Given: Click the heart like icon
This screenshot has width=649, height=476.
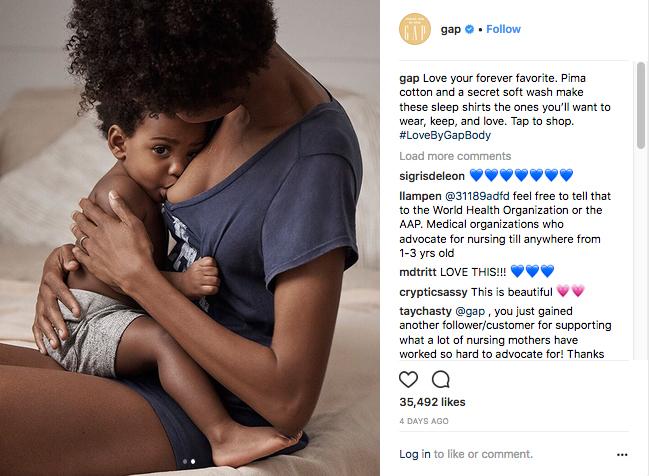Looking at the screenshot, I should [408, 379].
